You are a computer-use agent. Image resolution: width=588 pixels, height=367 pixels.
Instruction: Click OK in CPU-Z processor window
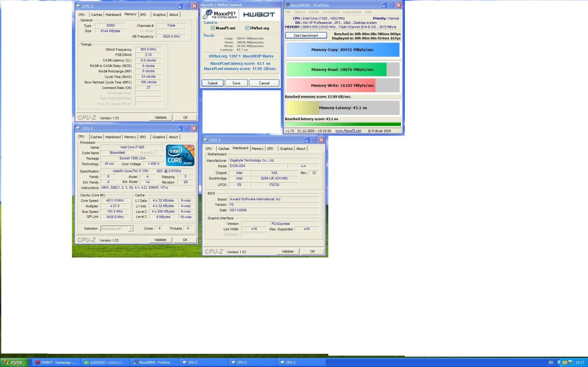click(x=185, y=240)
